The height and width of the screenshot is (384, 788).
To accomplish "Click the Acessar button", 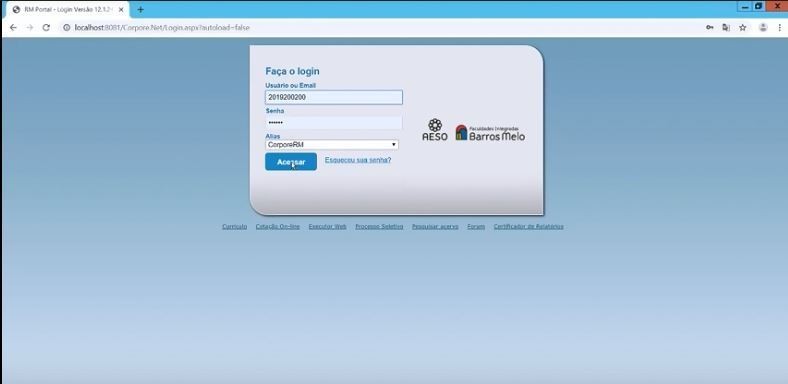I will click(x=291, y=162).
